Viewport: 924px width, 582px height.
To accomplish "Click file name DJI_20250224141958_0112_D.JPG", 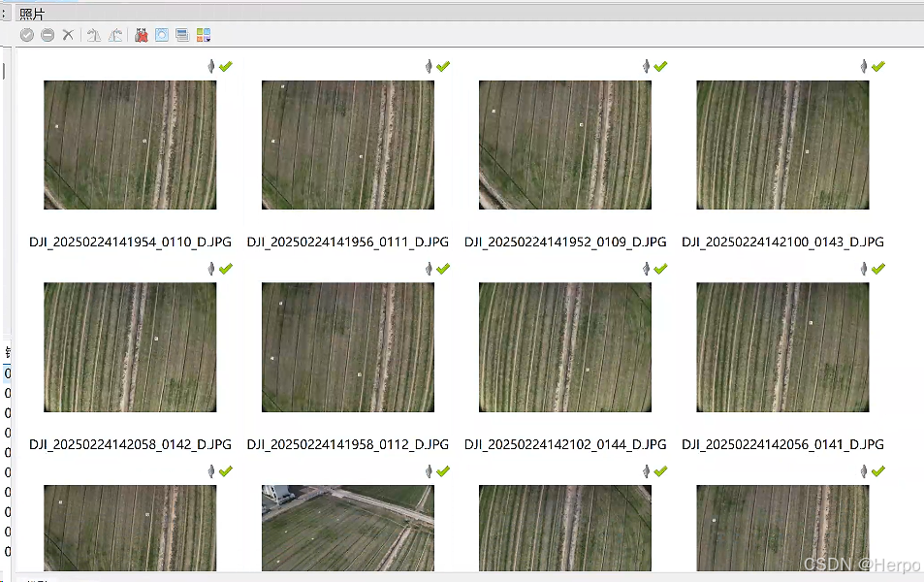I will pyautogui.click(x=348, y=444).
